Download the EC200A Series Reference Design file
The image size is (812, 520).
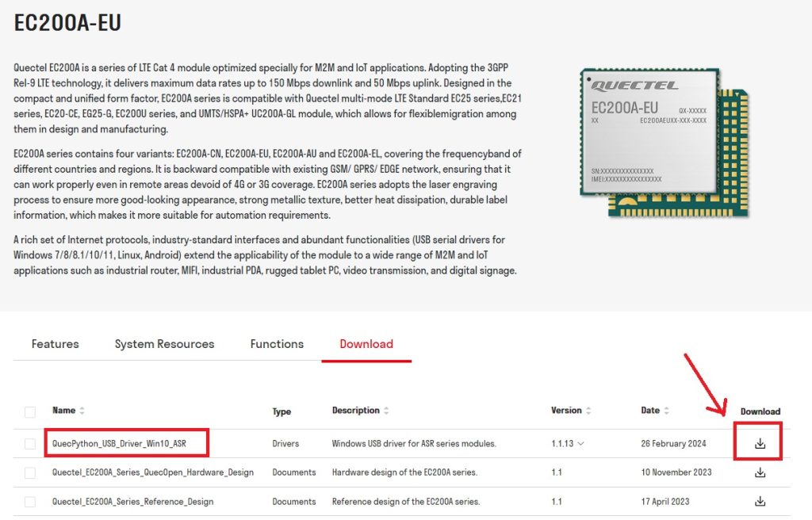point(760,501)
